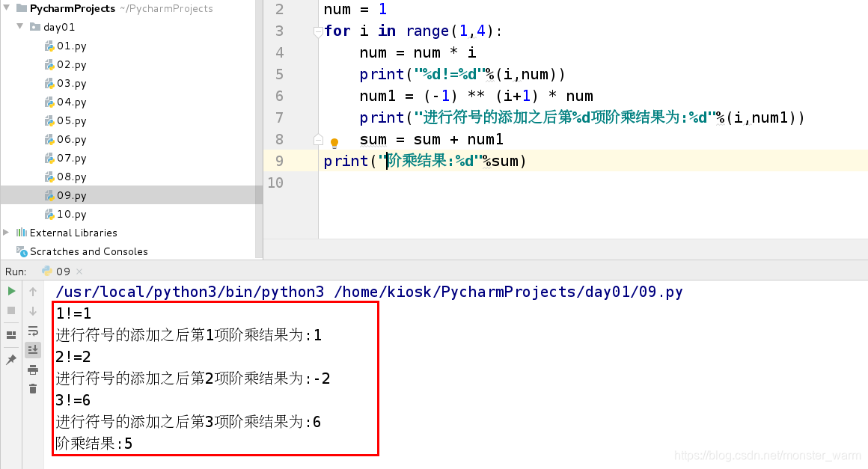This screenshot has width=868, height=469.
Task: Click the restore layout icon in Run panel
Action: click(11, 335)
